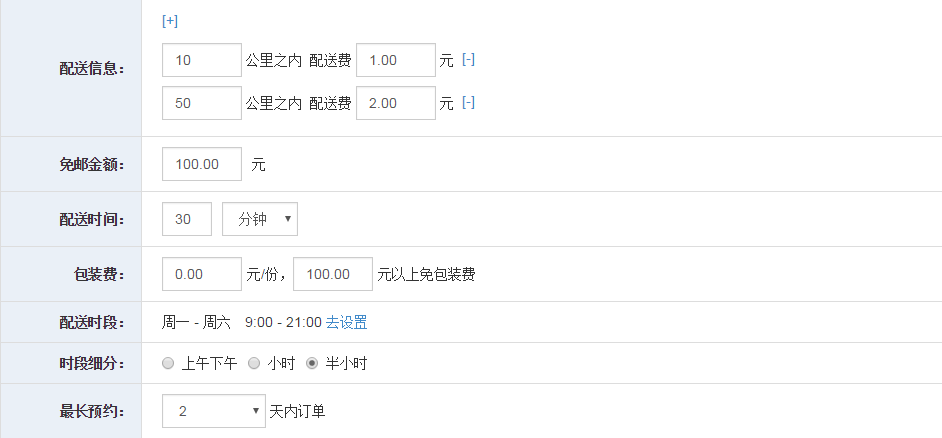Remove the 50 km delivery rule [-]
The width and height of the screenshot is (942, 438).
(468, 103)
